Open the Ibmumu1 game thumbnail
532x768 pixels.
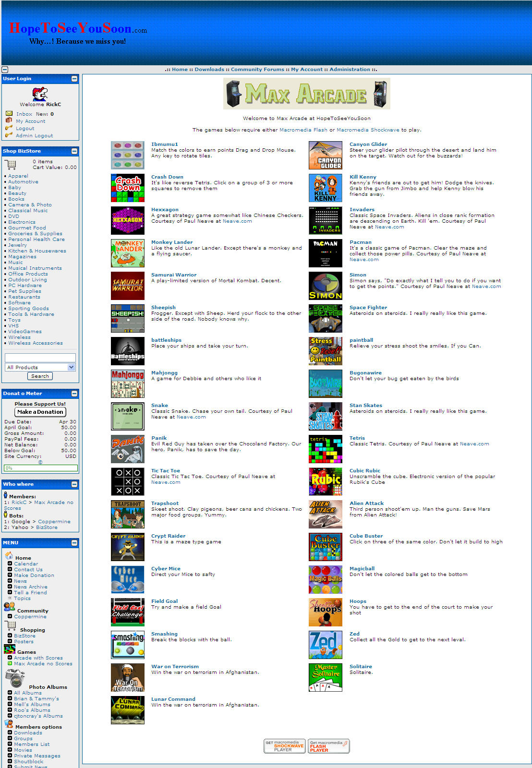coord(128,156)
